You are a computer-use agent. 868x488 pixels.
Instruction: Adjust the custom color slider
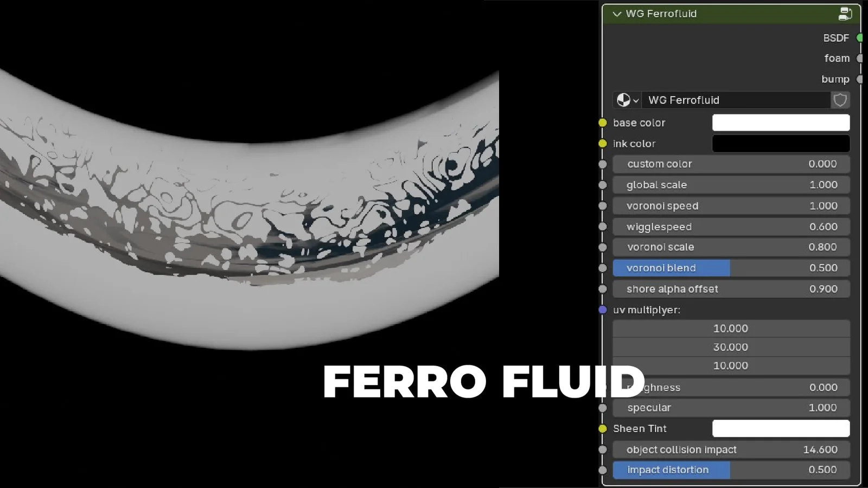point(731,164)
